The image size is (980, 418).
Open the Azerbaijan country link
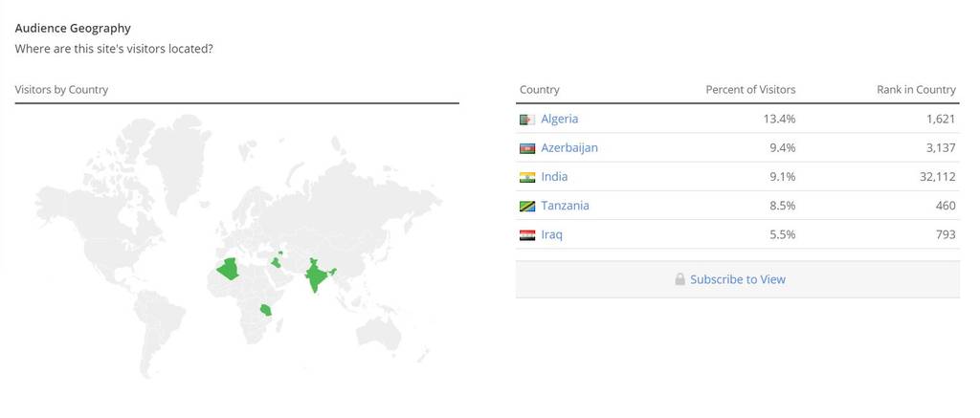pyautogui.click(x=569, y=147)
